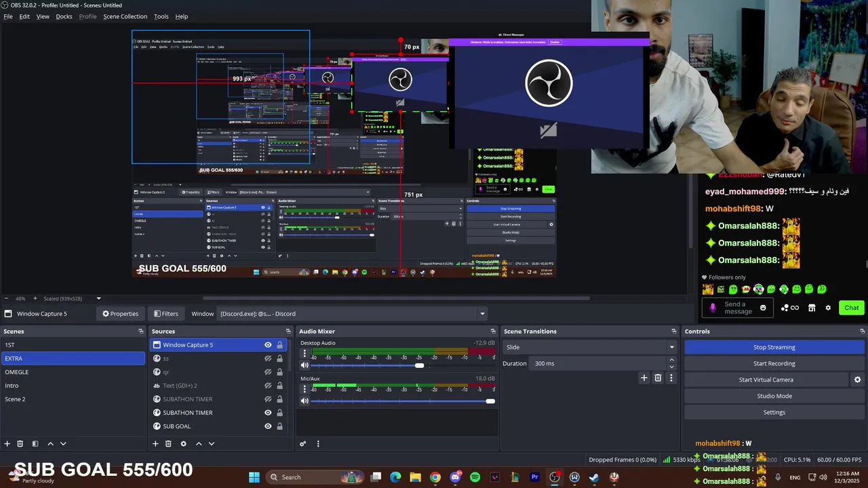The image size is (868, 488).
Task: Increase the transition duration value
Action: (672, 360)
